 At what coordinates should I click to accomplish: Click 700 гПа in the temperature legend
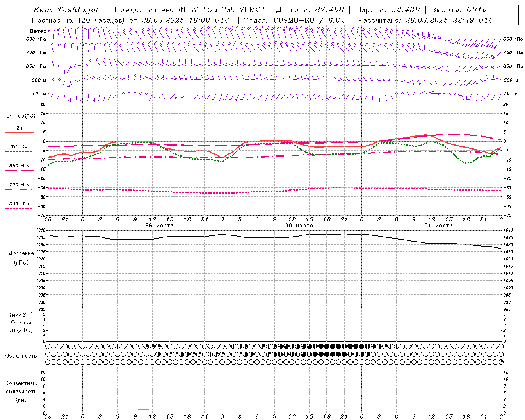(x=19, y=185)
